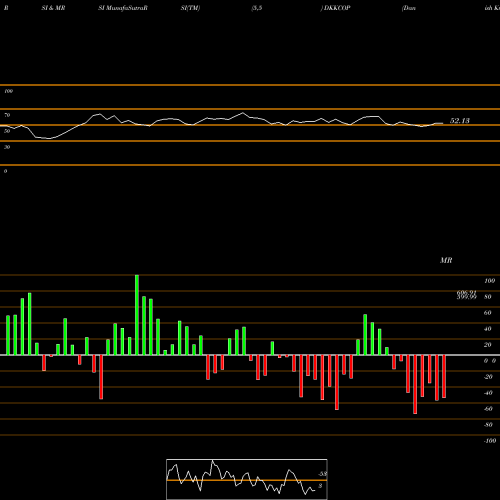This screenshot has height=500, width=500.
Task: Click the 606.91 value near MR axis
Action: click(x=466, y=292)
